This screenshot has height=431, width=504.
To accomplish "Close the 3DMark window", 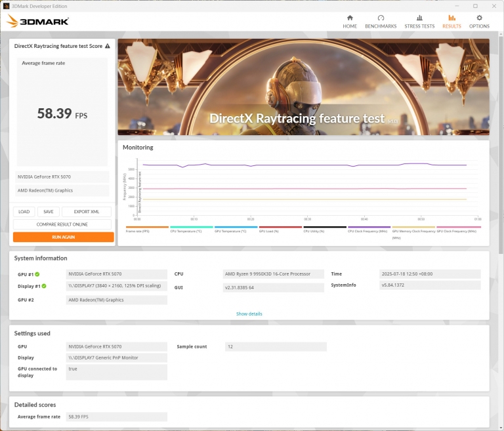I will point(494,6).
